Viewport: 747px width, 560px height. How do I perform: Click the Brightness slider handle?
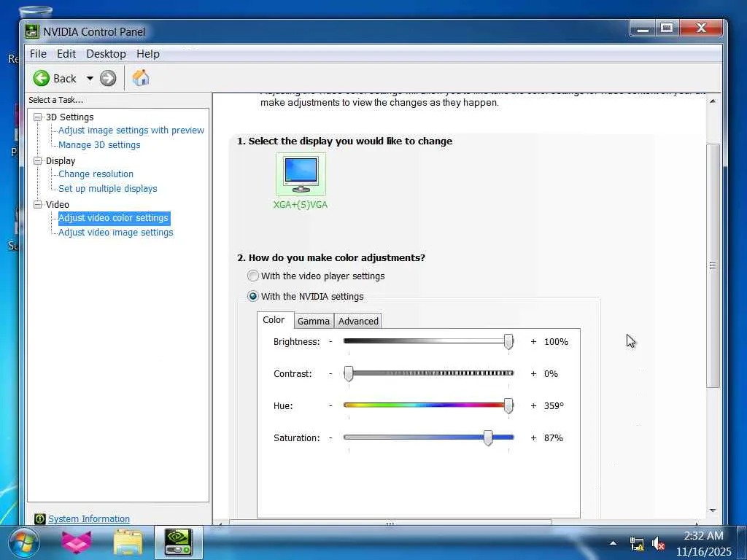(508, 341)
